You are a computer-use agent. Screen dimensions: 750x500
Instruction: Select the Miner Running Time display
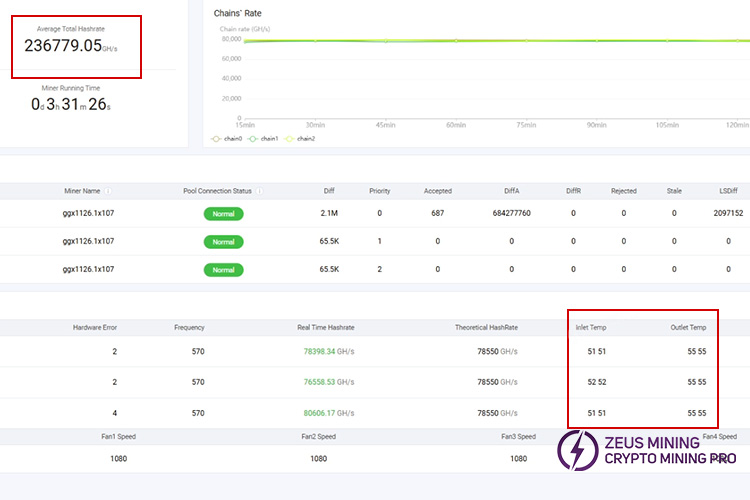(70, 104)
